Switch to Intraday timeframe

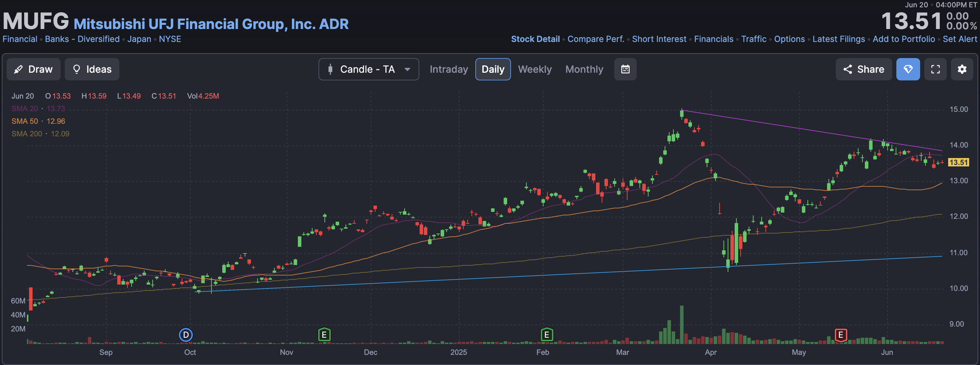pos(449,69)
